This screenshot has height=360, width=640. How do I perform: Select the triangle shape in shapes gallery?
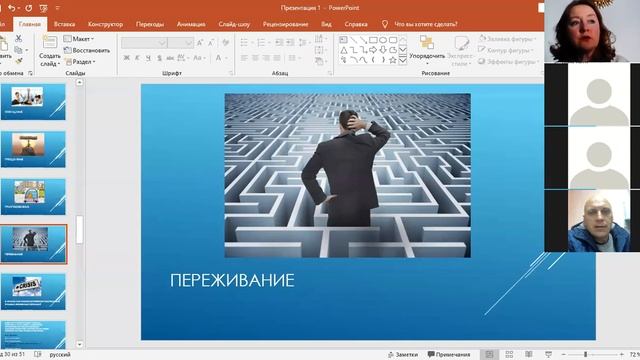[x=344, y=50]
